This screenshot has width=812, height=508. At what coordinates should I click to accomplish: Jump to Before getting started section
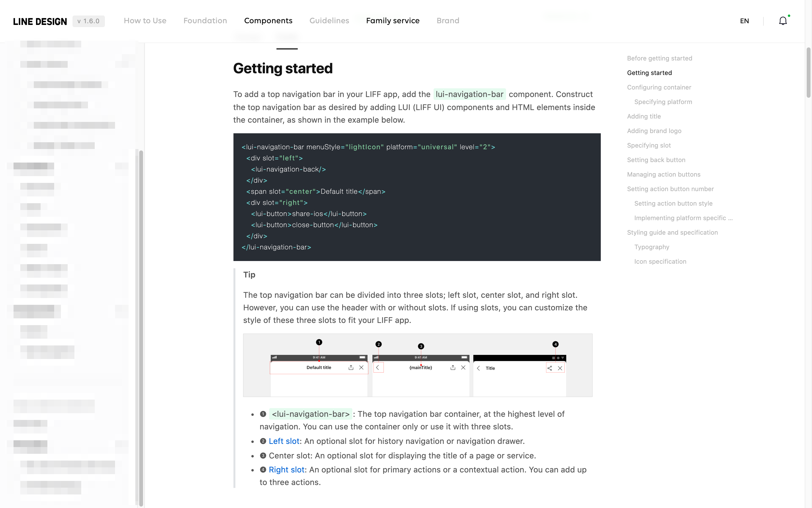(x=659, y=59)
